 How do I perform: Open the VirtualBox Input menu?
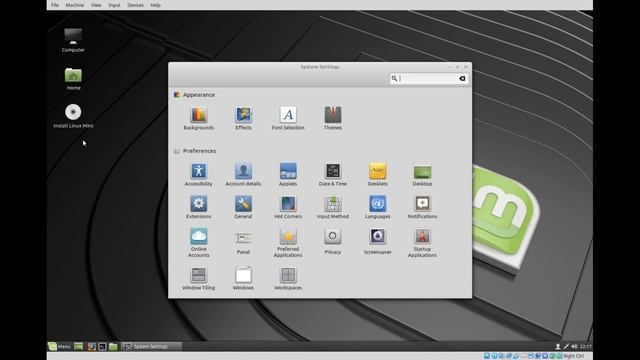(x=114, y=5)
